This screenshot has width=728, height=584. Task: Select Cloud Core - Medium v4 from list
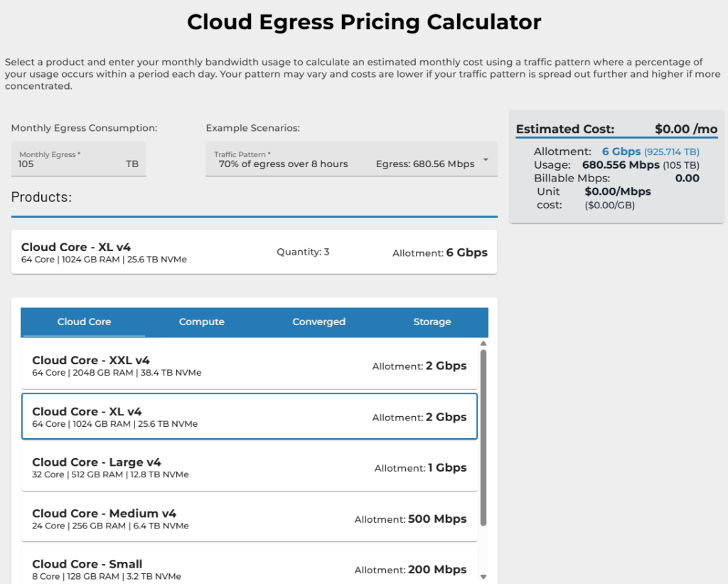[249, 519]
